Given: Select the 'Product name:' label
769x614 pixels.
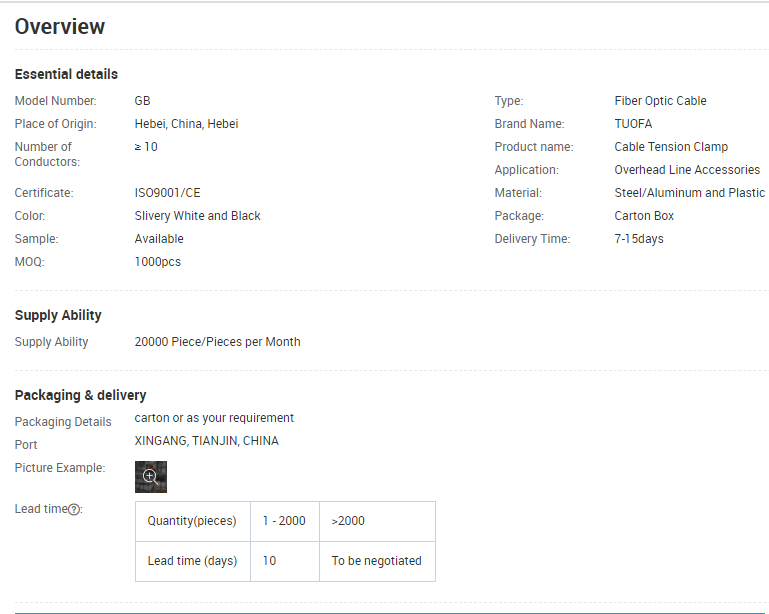Looking at the screenshot, I should 534,147.
